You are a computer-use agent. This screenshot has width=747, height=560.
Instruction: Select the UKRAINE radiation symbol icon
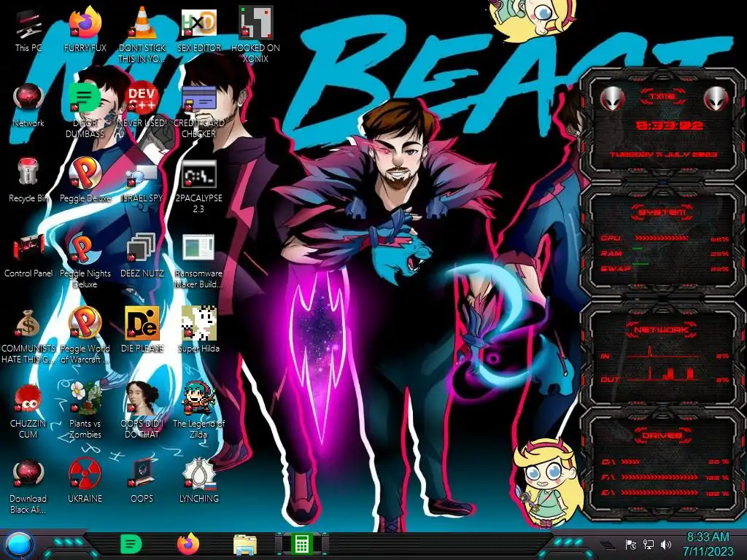coord(85,481)
